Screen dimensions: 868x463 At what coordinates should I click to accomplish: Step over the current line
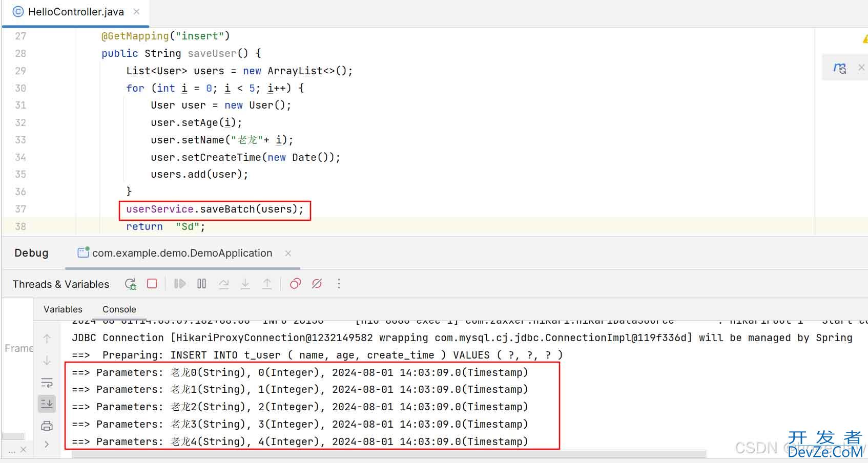[x=224, y=284]
